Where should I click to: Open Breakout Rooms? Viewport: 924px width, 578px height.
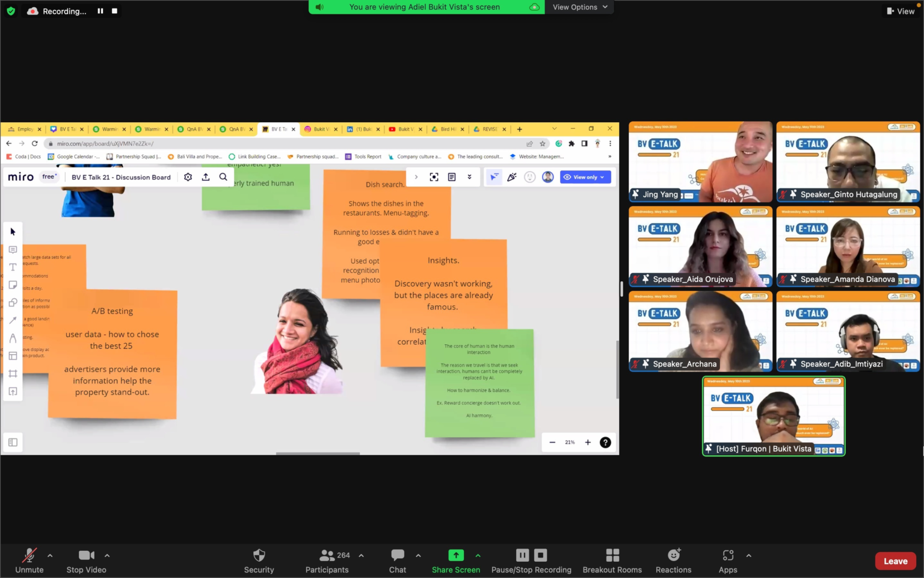point(612,561)
